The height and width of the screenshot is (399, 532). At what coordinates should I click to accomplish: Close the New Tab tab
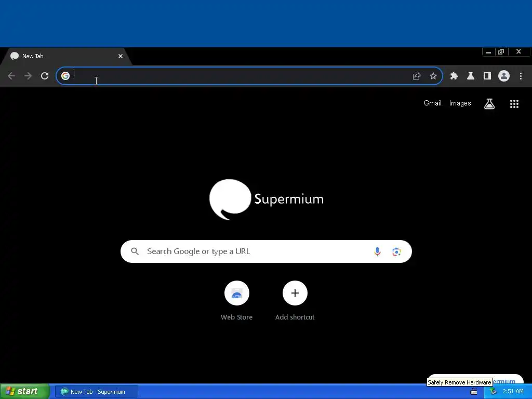click(121, 56)
